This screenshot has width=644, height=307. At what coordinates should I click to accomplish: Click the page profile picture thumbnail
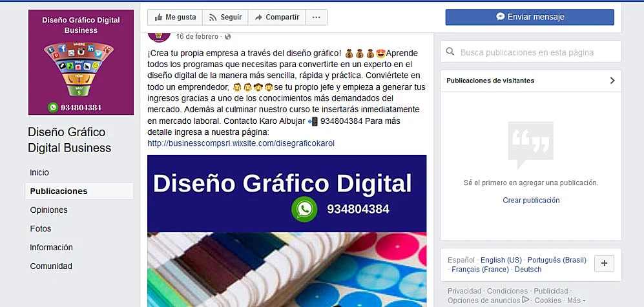coord(159,36)
